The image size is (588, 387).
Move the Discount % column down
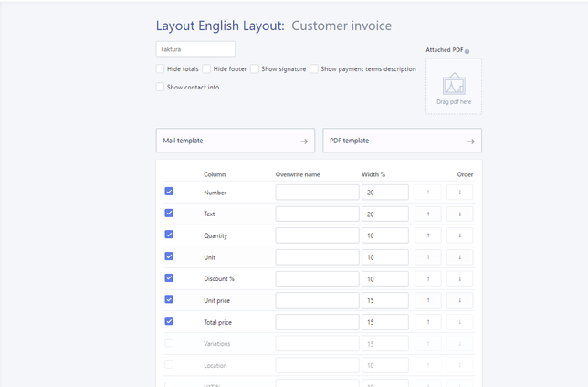tap(459, 278)
